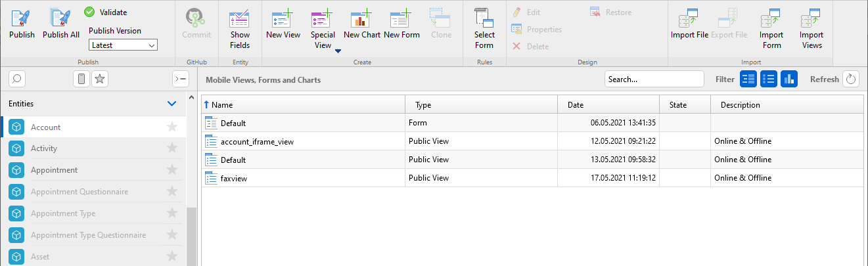Collapse the Entities section chevron
Screen dimensions: 868x266
click(171, 104)
